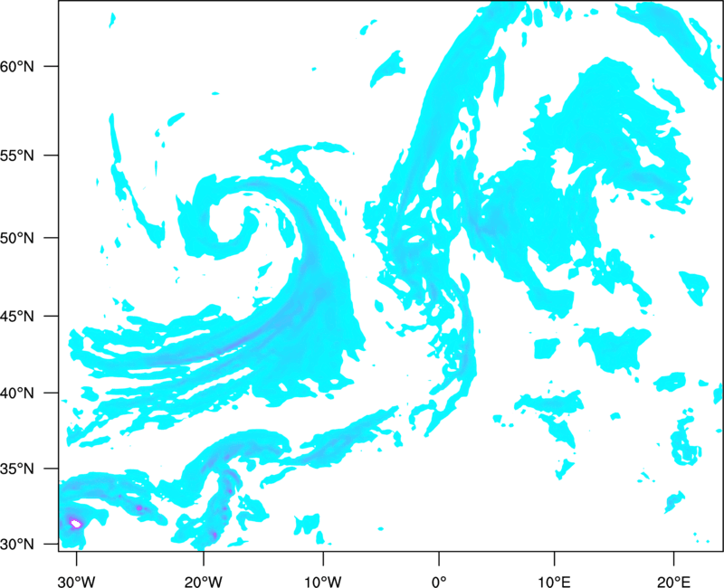Click the 60°N latitude label
724x588 pixels.
pos(17,66)
